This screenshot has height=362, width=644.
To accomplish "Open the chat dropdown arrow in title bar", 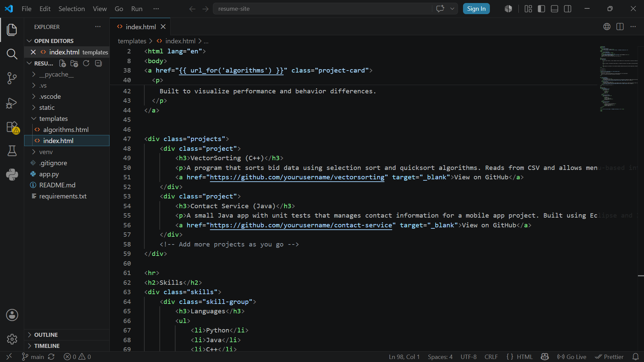I will point(452,9).
